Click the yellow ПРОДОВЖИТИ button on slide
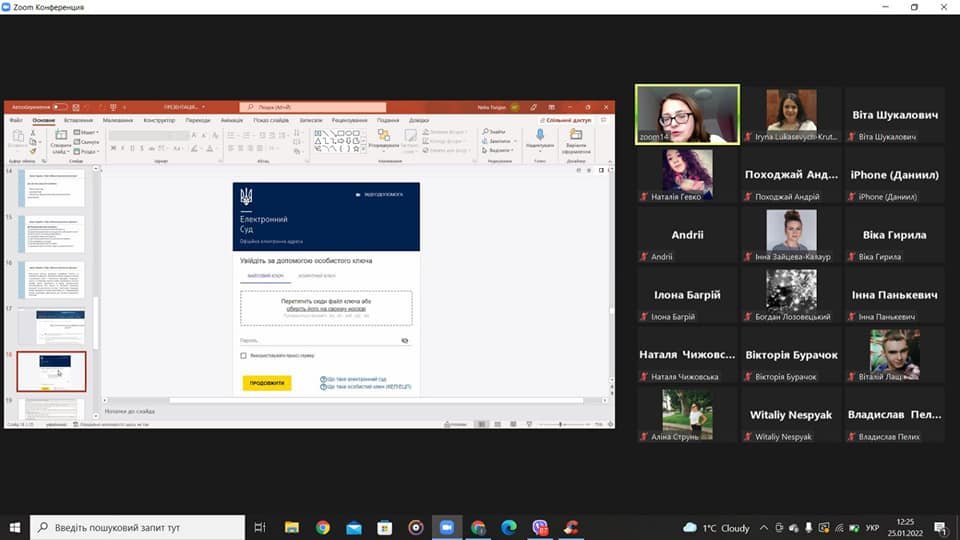Screen dimensions: 960x540 click(x=267, y=383)
